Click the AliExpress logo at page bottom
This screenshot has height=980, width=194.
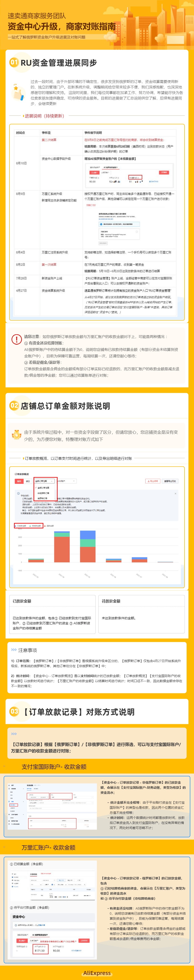pyautogui.click(x=97, y=973)
